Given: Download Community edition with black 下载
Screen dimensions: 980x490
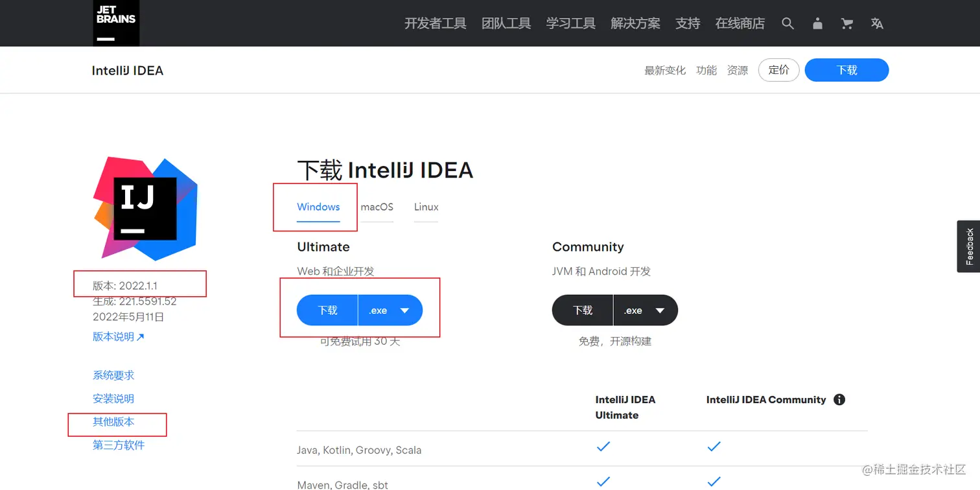Looking at the screenshot, I should tap(583, 310).
